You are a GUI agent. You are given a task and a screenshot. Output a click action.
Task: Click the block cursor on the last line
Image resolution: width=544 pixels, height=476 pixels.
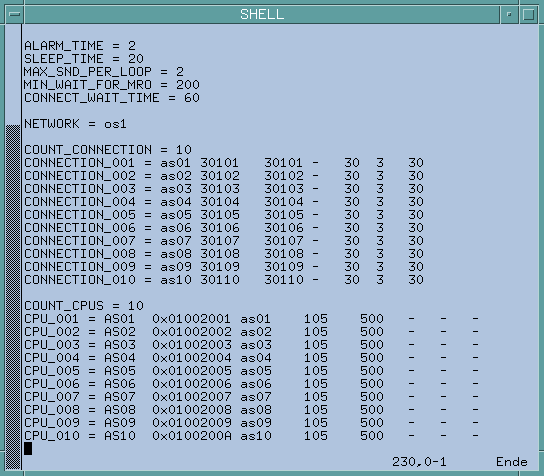[28, 449]
